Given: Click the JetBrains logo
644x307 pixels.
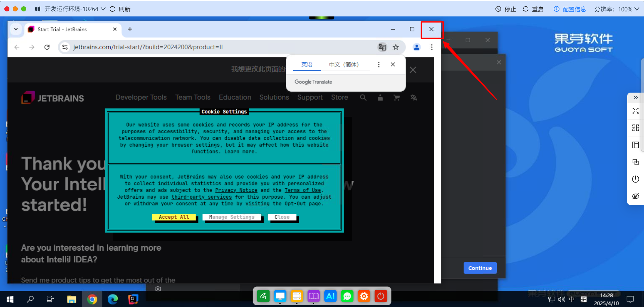Looking at the screenshot, I should click(x=53, y=98).
